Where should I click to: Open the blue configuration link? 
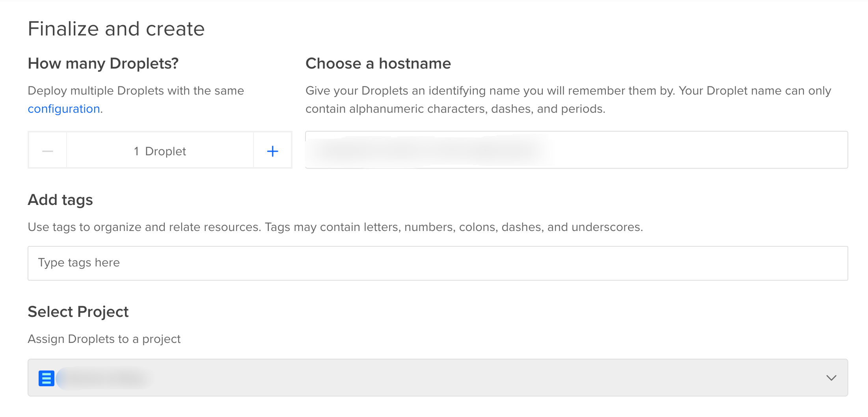tap(64, 109)
